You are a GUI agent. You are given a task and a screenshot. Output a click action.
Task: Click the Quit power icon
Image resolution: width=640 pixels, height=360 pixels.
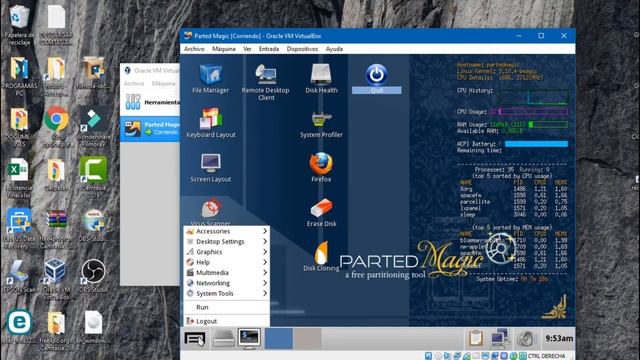click(376, 75)
